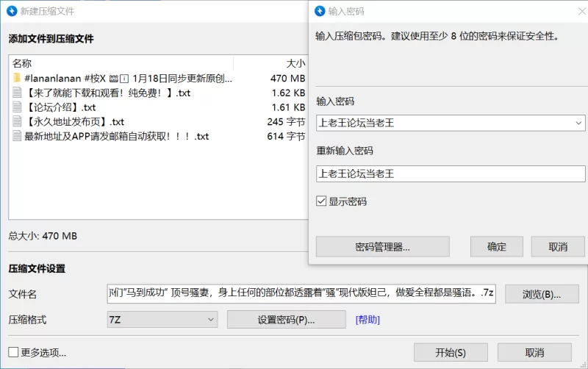Viewport: 588px width, 369px height.
Task: Uncheck the 显示密码 checkbox
Action: pyautogui.click(x=321, y=201)
